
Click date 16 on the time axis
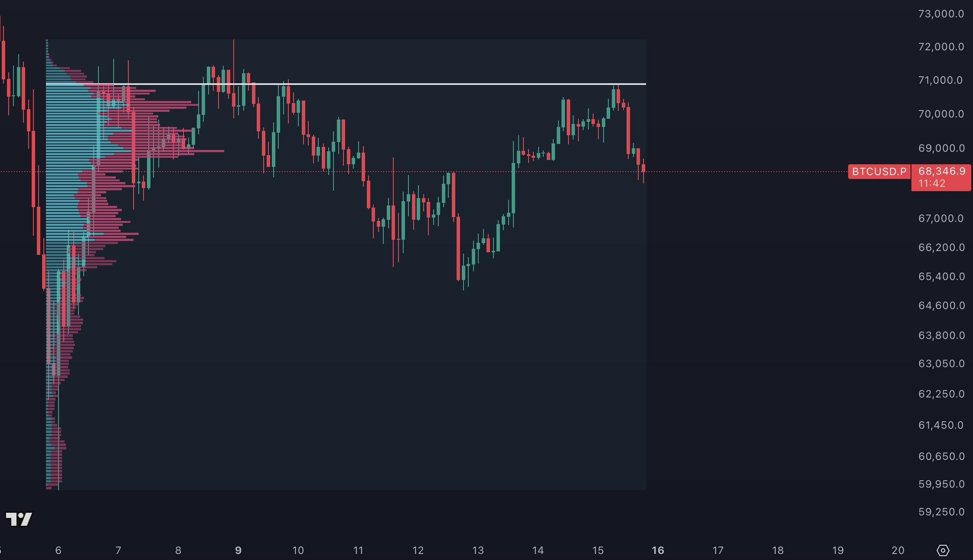point(658,550)
